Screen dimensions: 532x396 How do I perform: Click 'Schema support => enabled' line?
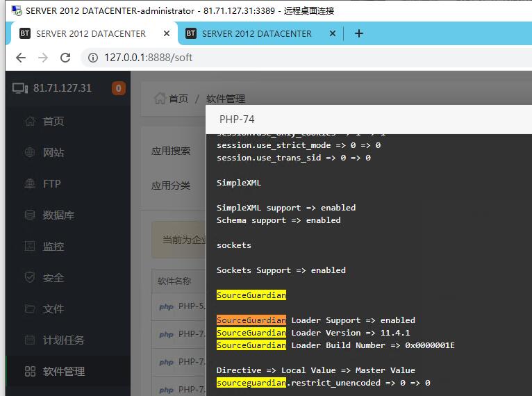click(x=279, y=220)
